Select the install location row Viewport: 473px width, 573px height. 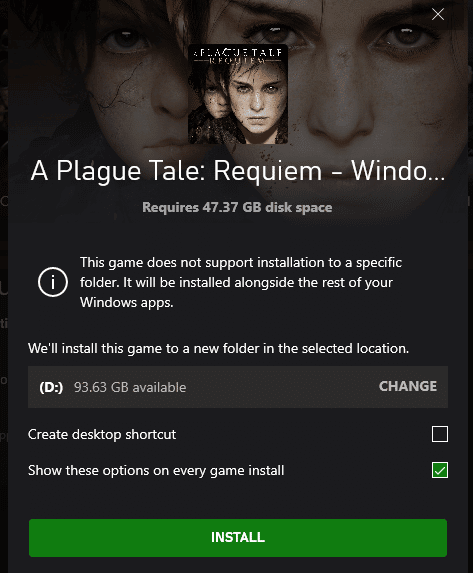(x=238, y=387)
